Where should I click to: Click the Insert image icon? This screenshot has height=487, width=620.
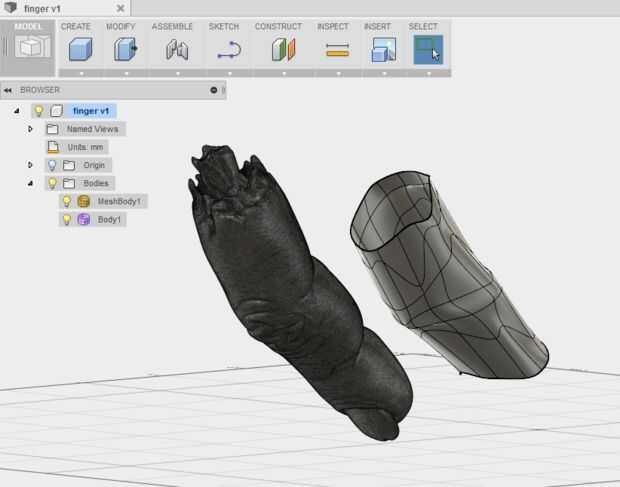tap(384, 50)
